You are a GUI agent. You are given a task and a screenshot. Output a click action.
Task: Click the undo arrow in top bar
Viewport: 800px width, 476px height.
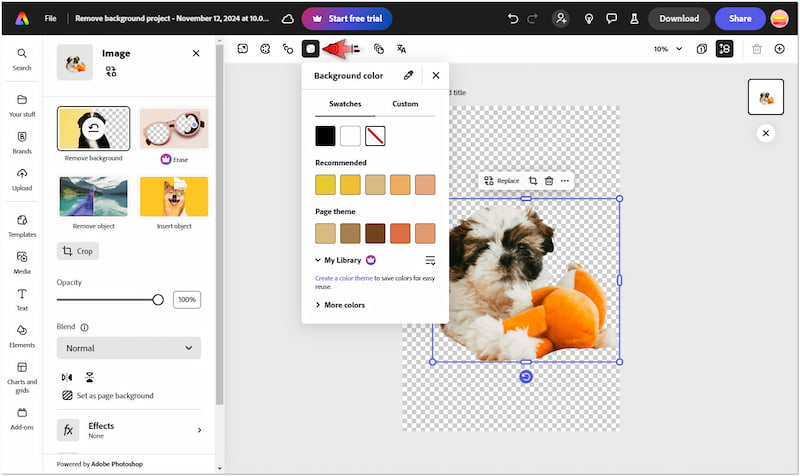coord(513,18)
